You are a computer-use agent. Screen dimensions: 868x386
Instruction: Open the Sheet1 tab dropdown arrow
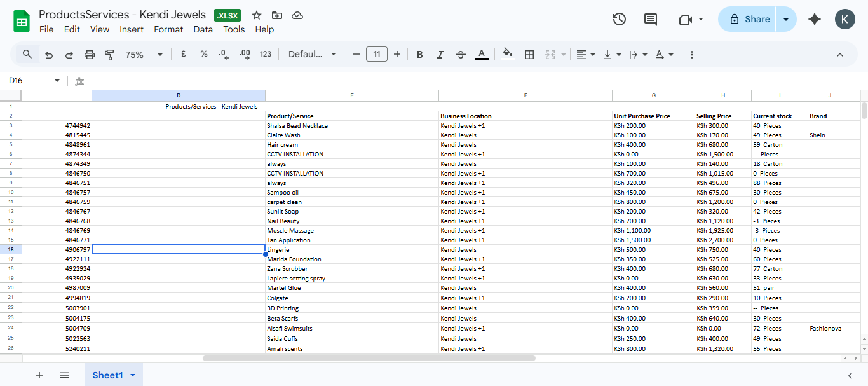133,375
